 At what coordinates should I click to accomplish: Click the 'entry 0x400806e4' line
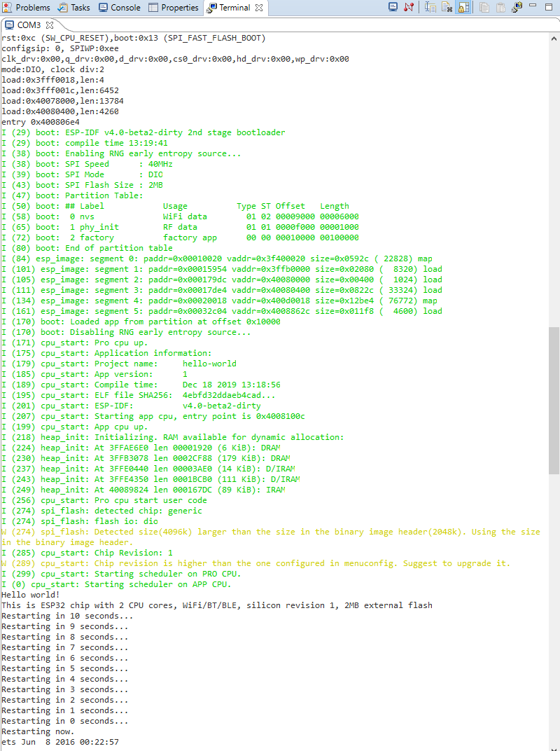(x=41, y=122)
